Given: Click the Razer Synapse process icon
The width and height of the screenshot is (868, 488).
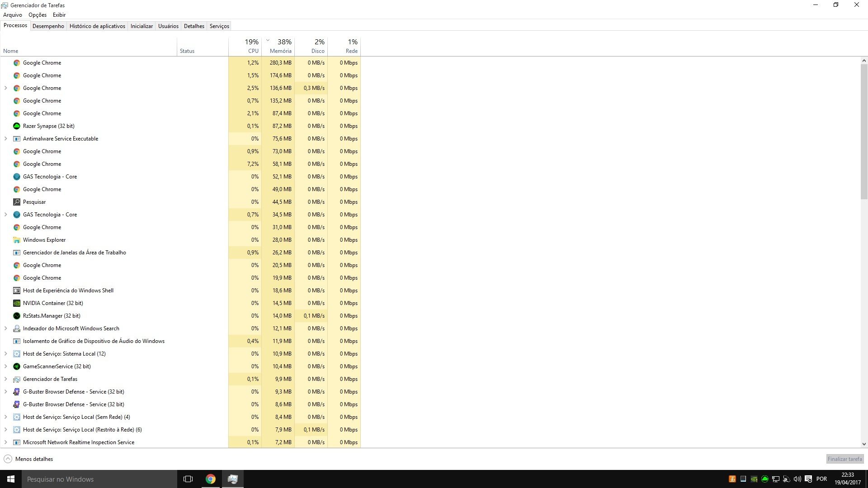Looking at the screenshot, I should pyautogui.click(x=17, y=126).
